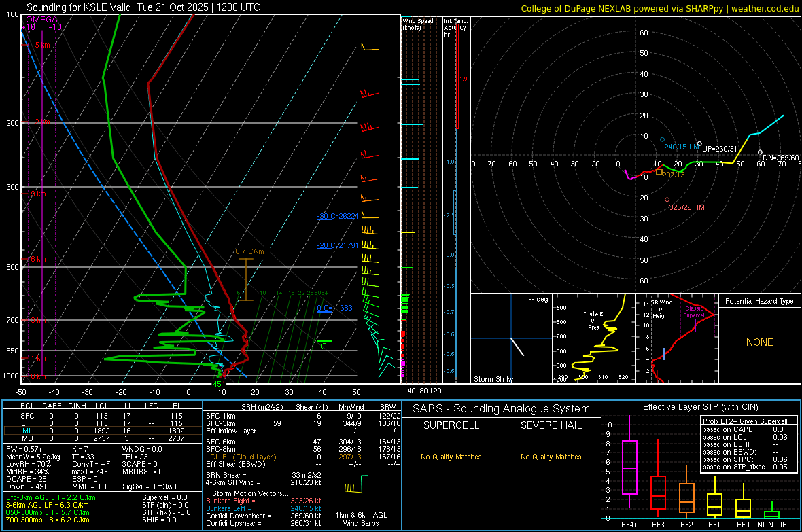
Task: Click the SHIP = 0.0 value
Action: 159,520
